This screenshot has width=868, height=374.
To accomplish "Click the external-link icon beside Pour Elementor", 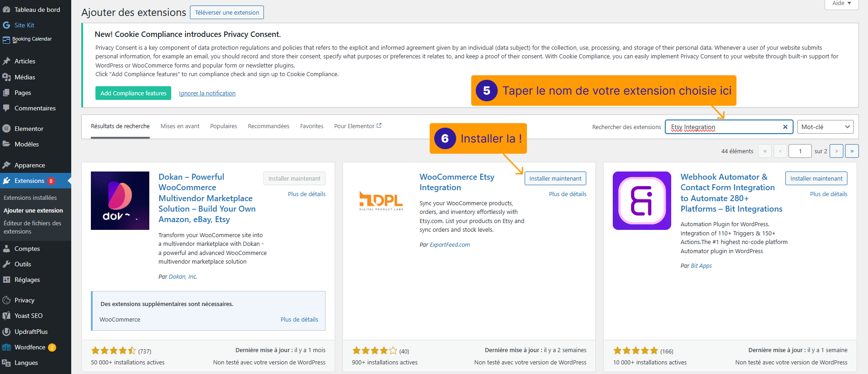I will pos(379,126).
